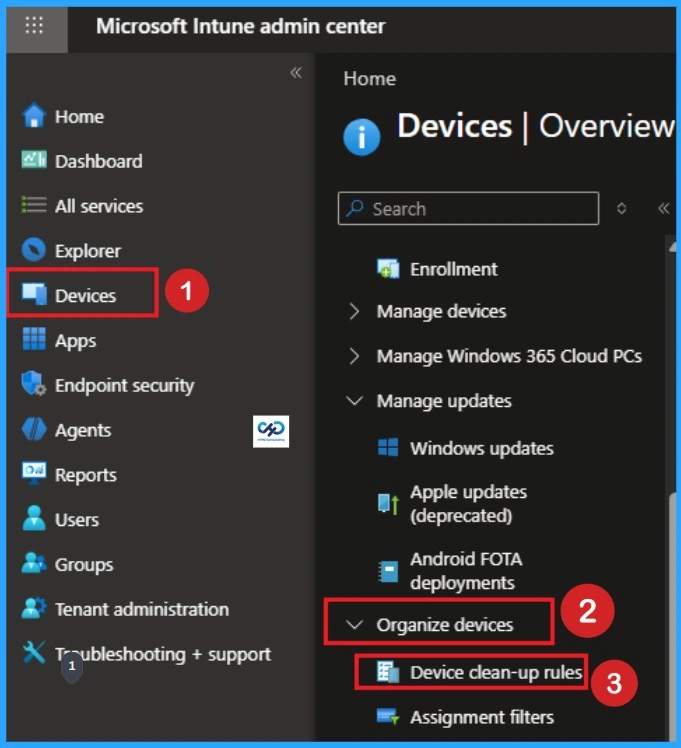Image resolution: width=681 pixels, height=748 pixels.
Task: Click Microsoft Intune admin center title
Action: click(240, 26)
